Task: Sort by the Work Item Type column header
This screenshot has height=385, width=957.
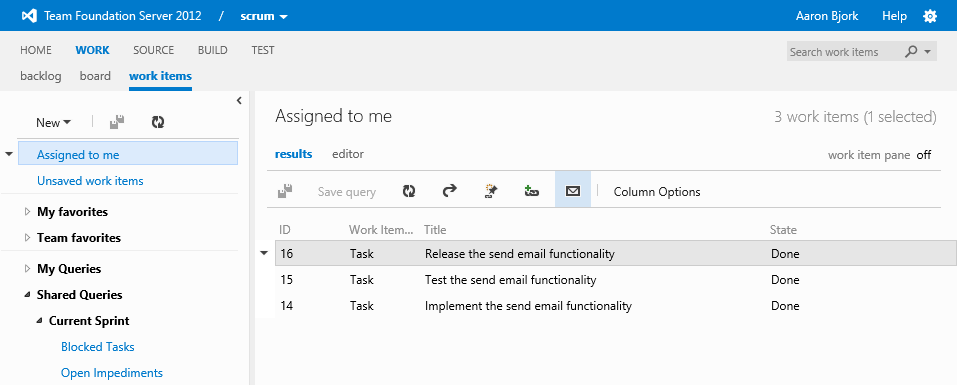Action: point(381,230)
